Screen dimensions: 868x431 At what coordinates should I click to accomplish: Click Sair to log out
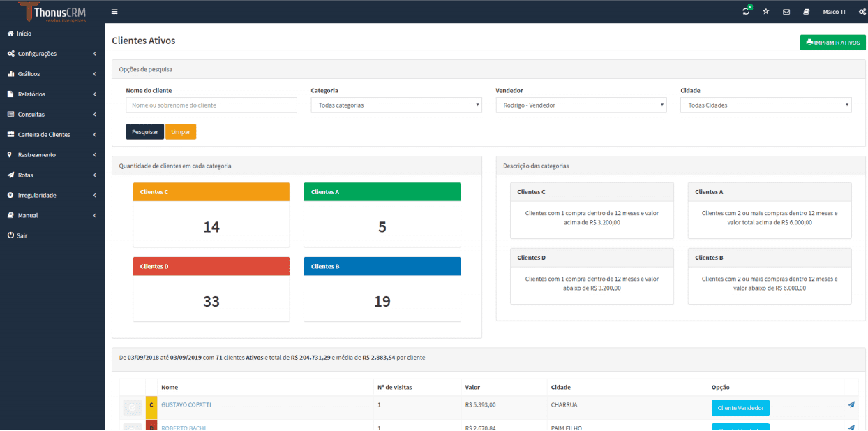click(22, 236)
